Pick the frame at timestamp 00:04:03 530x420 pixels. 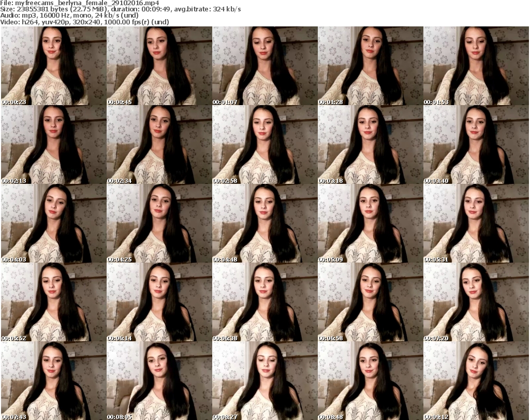53,223
